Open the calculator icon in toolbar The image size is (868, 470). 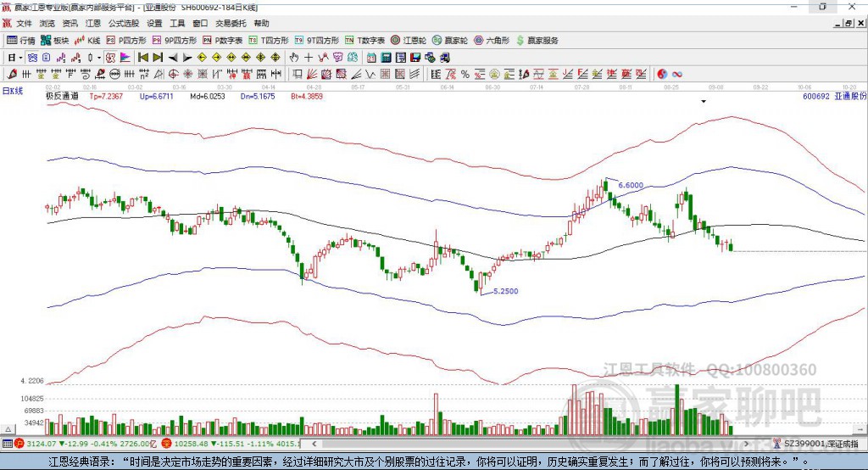tap(387, 58)
